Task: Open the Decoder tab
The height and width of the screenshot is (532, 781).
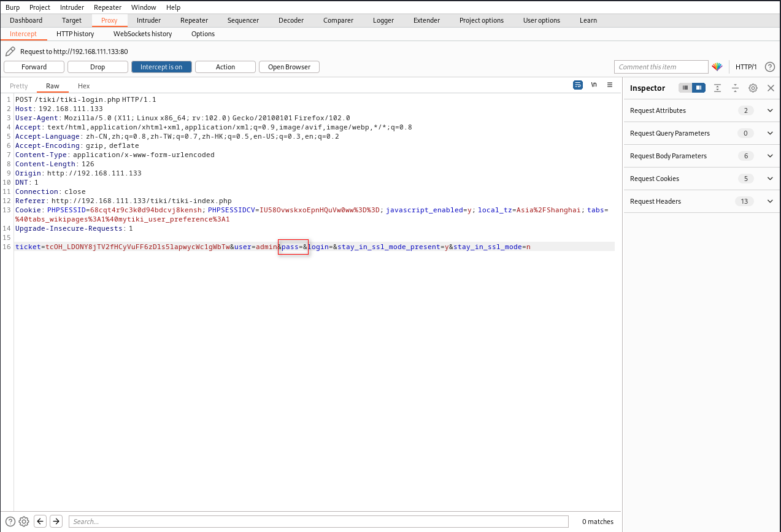Action: pyautogui.click(x=291, y=20)
